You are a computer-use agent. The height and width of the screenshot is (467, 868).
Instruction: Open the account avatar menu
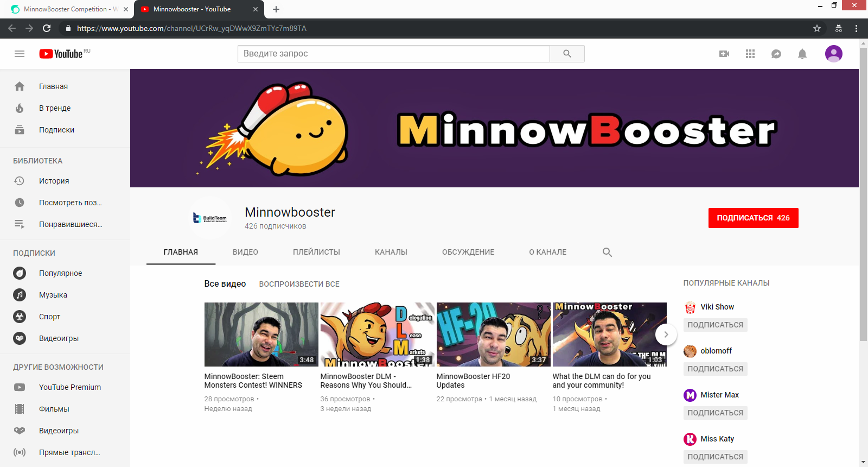point(834,54)
